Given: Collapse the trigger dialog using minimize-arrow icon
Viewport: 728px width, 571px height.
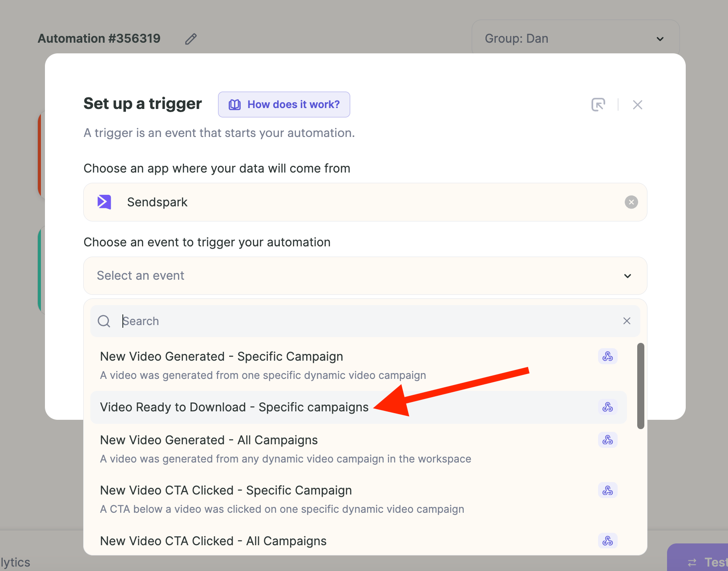Looking at the screenshot, I should [x=598, y=105].
